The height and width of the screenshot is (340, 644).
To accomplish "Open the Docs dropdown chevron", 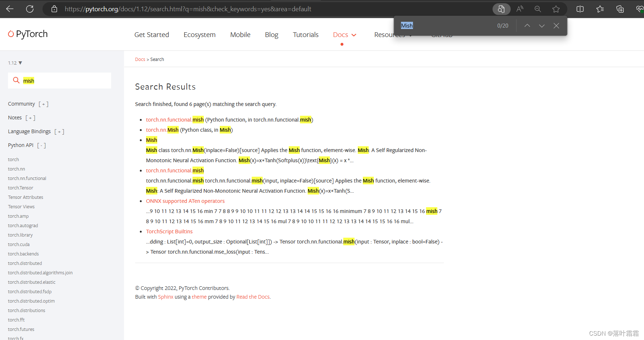I will click(x=354, y=35).
